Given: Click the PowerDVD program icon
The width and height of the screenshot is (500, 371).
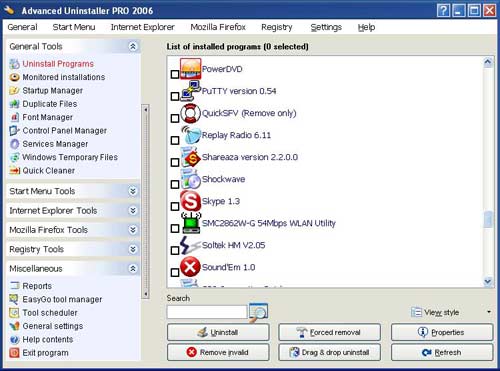Looking at the screenshot, I should (191, 68).
